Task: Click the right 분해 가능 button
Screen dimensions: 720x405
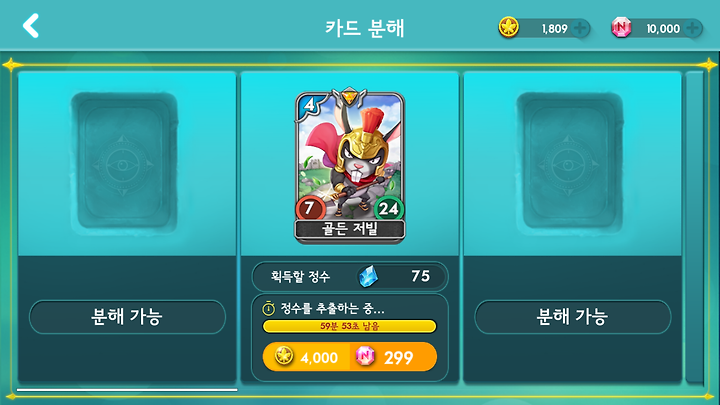Action: pyautogui.click(x=573, y=317)
